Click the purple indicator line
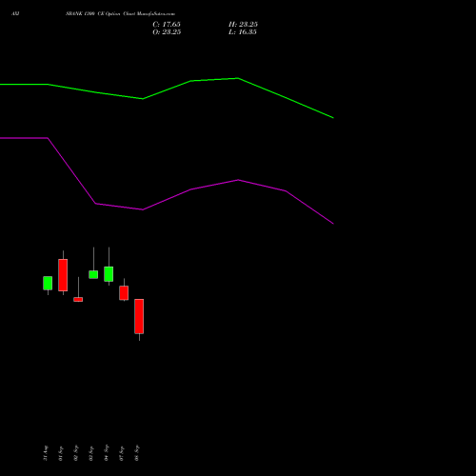 coord(190,189)
